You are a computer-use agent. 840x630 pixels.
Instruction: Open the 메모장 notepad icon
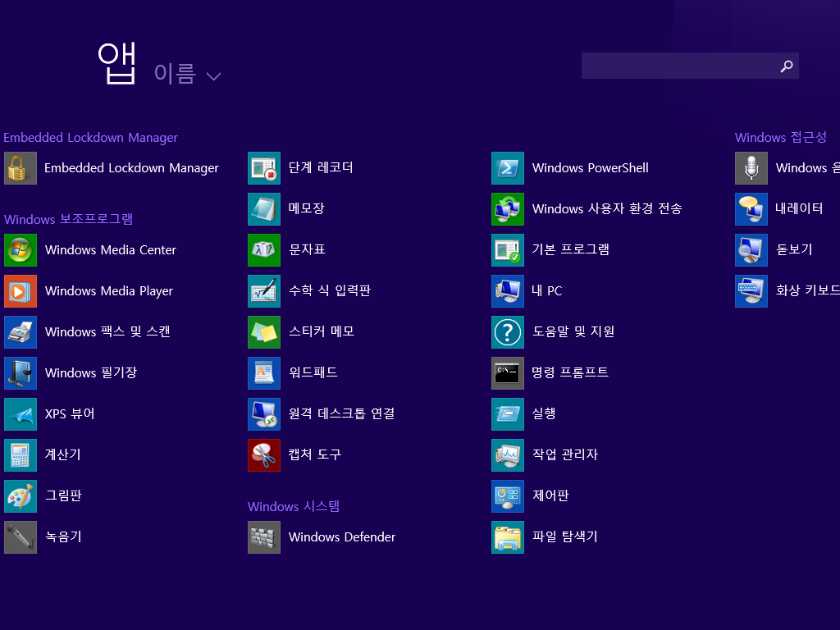(x=264, y=209)
